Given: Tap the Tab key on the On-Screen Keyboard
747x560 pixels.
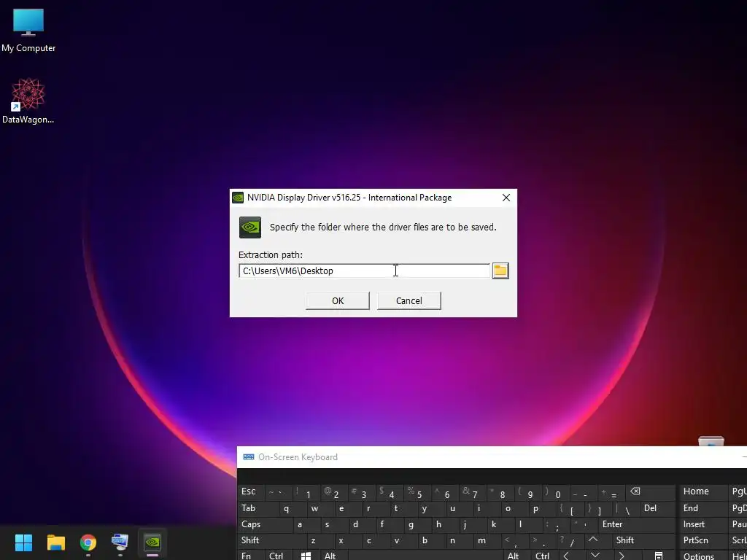Looking at the screenshot, I should [x=258, y=508].
